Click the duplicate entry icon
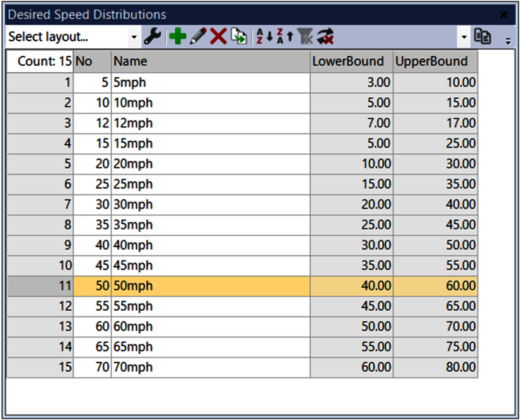 (x=239, y=36)
